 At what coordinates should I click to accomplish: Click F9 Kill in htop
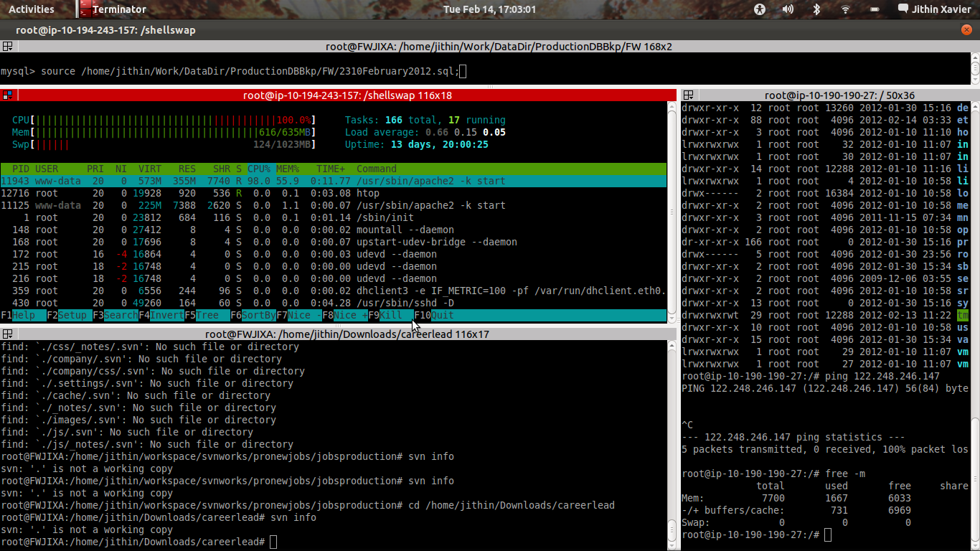click(391, 315)
